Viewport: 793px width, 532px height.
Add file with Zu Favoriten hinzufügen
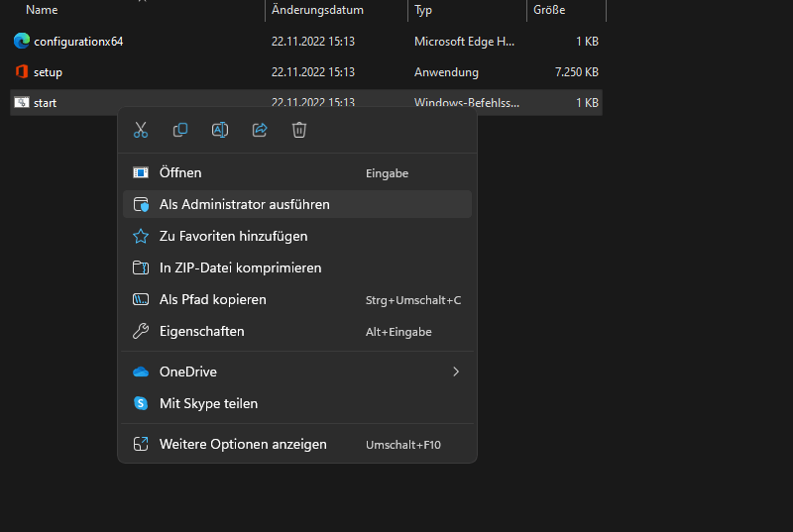(x=233, y=236)
